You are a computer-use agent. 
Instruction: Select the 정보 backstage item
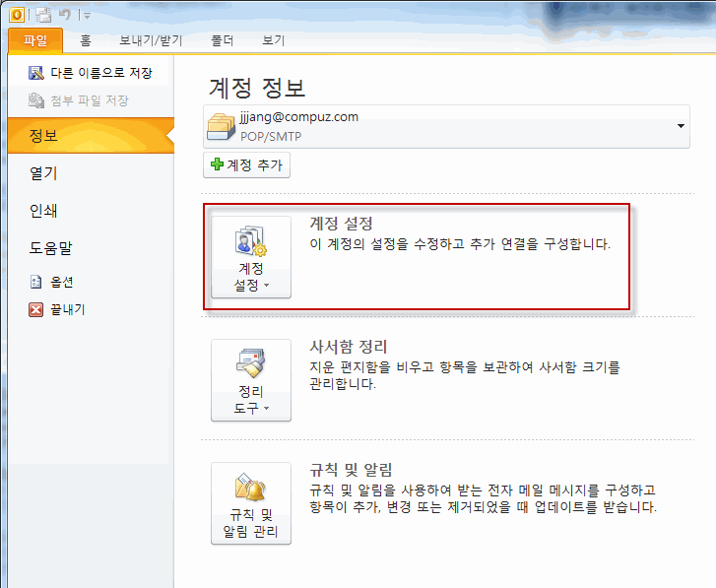[91, 135]
